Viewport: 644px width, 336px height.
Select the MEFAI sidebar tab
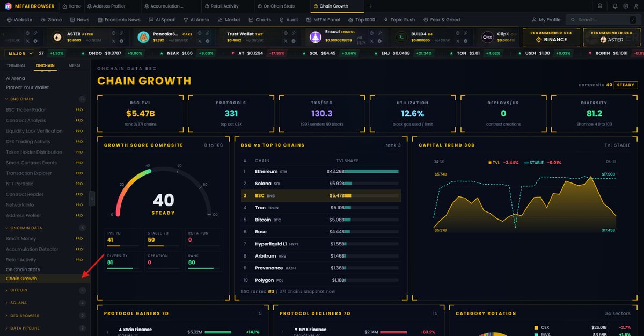(x=74, y=65)
